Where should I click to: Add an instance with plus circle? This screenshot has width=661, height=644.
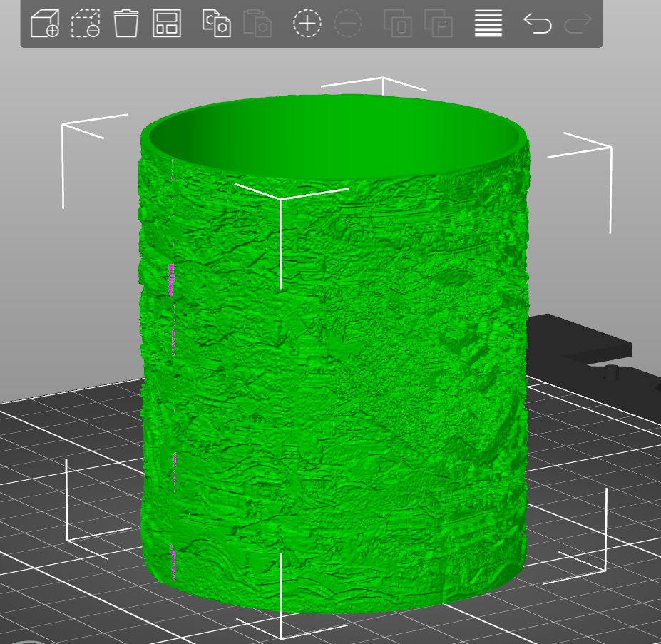[x=307, y=23]
